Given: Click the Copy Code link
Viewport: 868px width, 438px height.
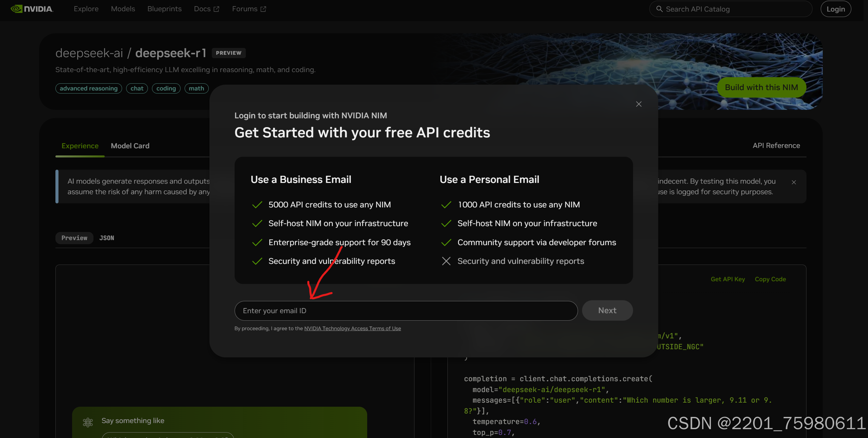Looking at the screenshot, I should (770, 279).
